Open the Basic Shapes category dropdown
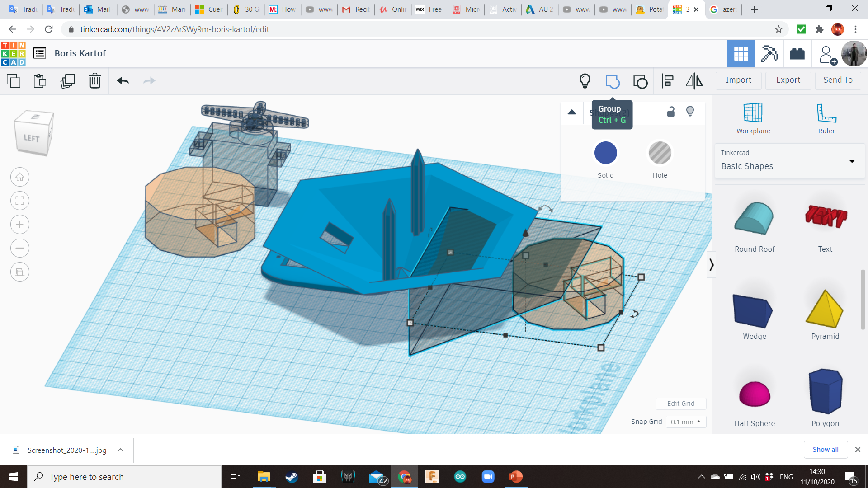 tap(789, 161)
